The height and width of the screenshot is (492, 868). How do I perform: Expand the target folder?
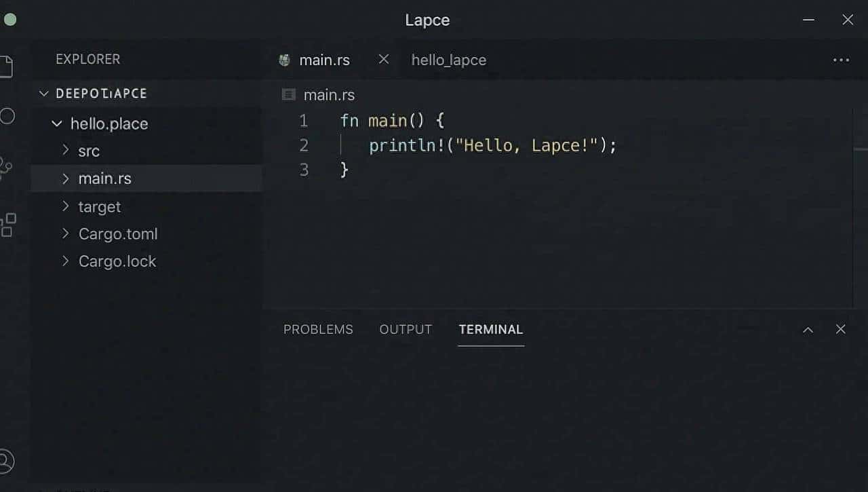coord(66,206)
